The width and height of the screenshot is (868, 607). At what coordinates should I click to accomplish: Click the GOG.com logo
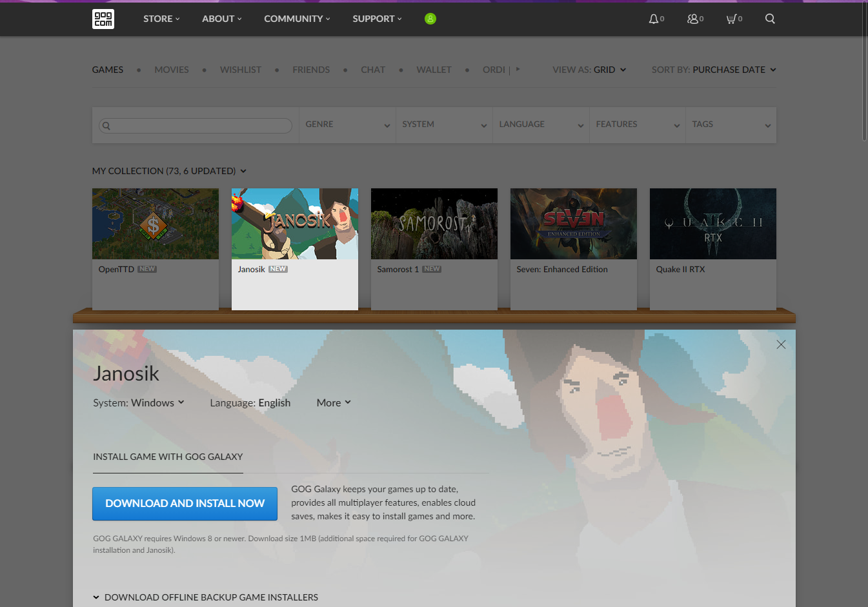click(x=103, y=19)
